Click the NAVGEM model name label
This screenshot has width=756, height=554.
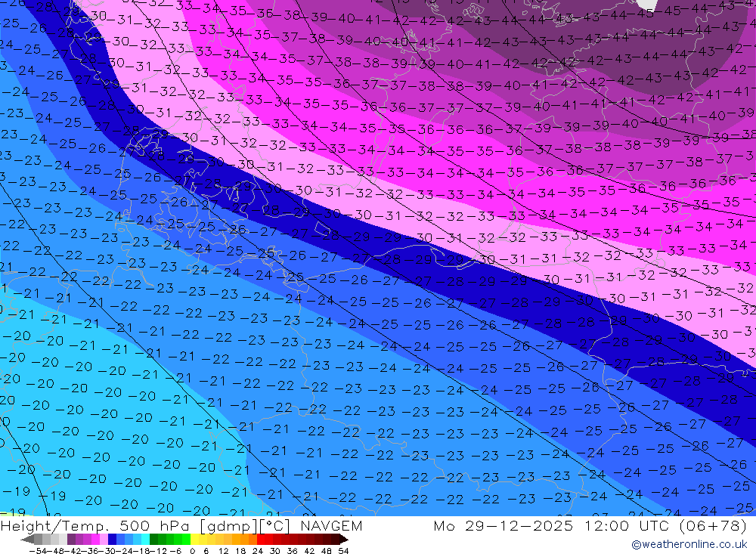click(331, 525)
